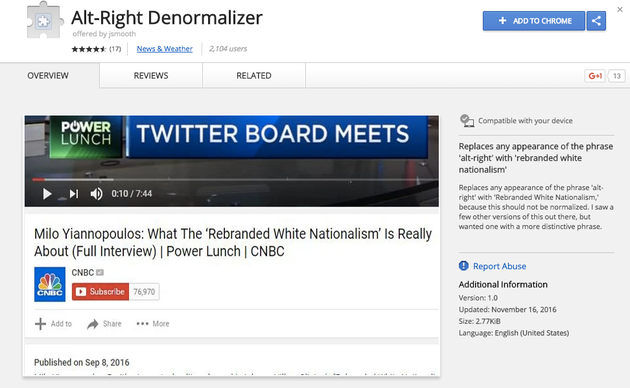Click the Share arrow icon under the video
This screenshot has height=388, width=630.
[x=93, y=324]
